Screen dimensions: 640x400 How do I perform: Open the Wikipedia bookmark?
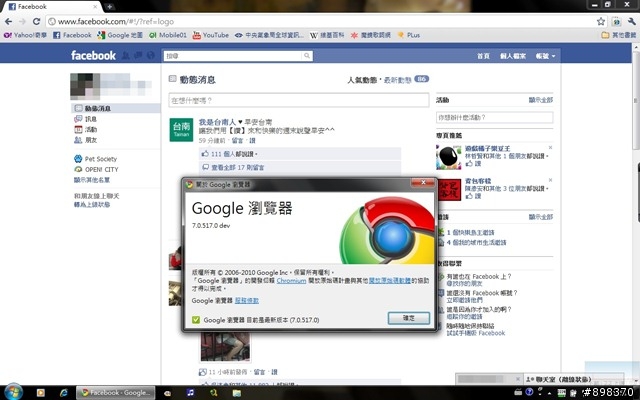327,35
